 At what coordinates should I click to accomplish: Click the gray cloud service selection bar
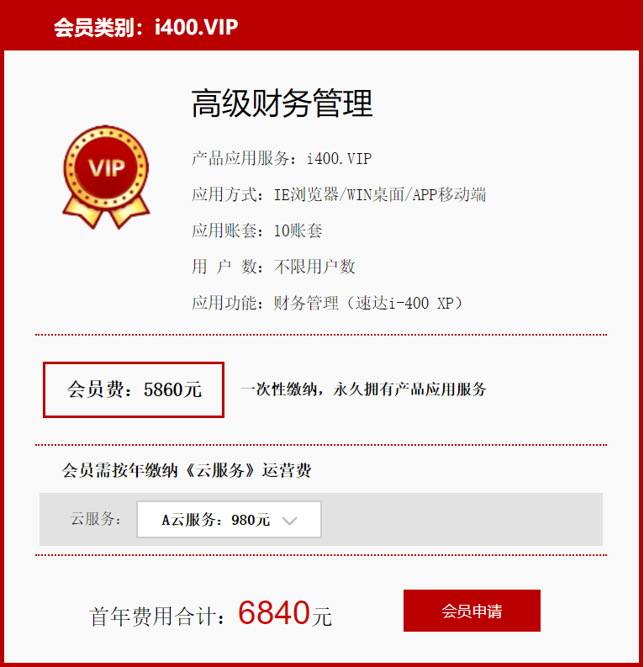(321, 520)
